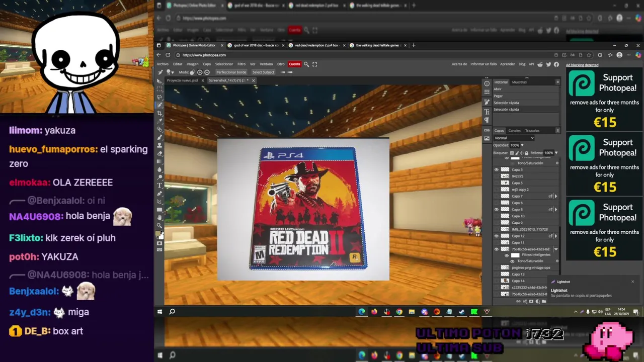Screen dimensions: 644x362
Task: Choose the subtract-from-selection minus mode
Action: click(x=207, y=72)
